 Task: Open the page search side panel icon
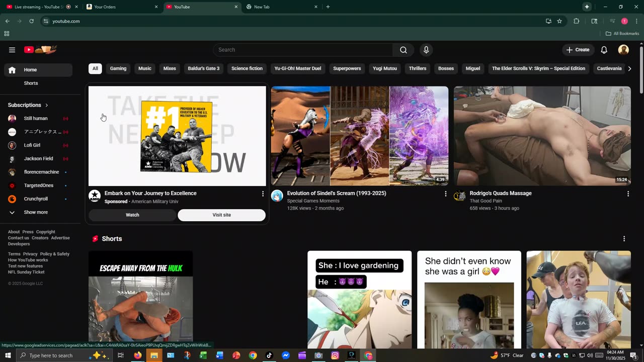click(x=594, y=21)
